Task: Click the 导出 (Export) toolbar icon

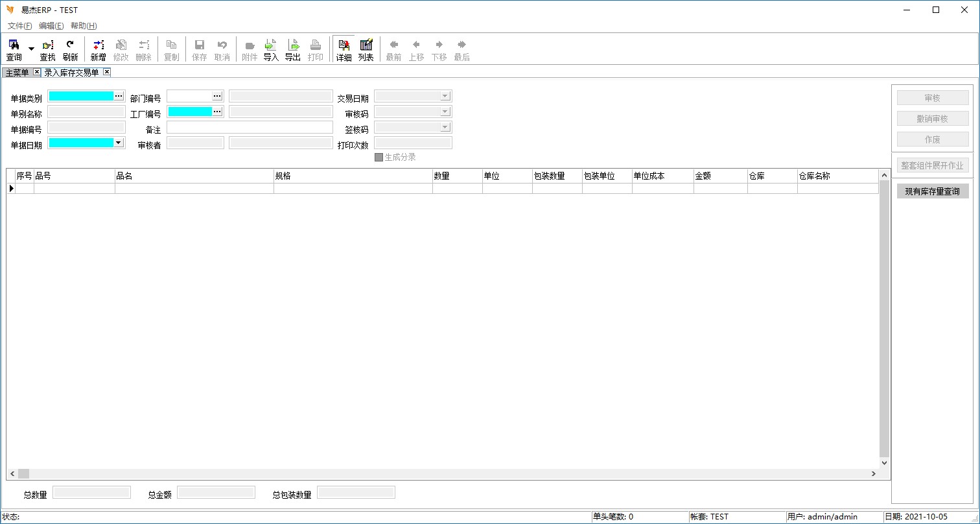Action: click(x=293, y=50)
